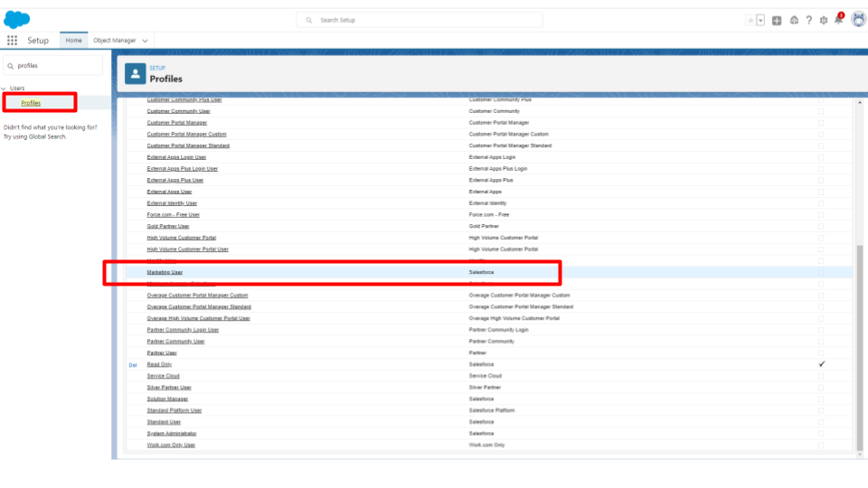The width and height of the screenshot is (868, 488).
Task: Open the Object Manager tab
Action: [115, 41]
